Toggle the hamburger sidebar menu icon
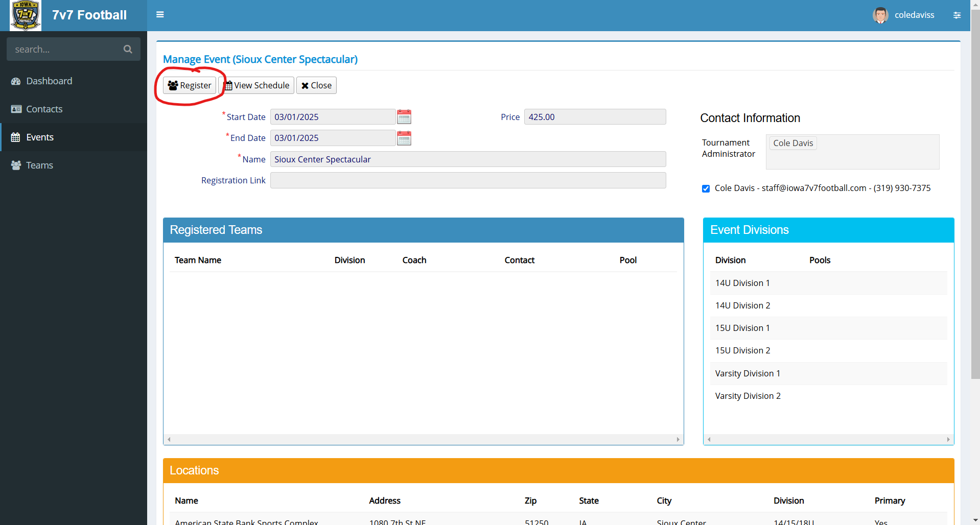The image size is (980, 525). coord(160,15)
